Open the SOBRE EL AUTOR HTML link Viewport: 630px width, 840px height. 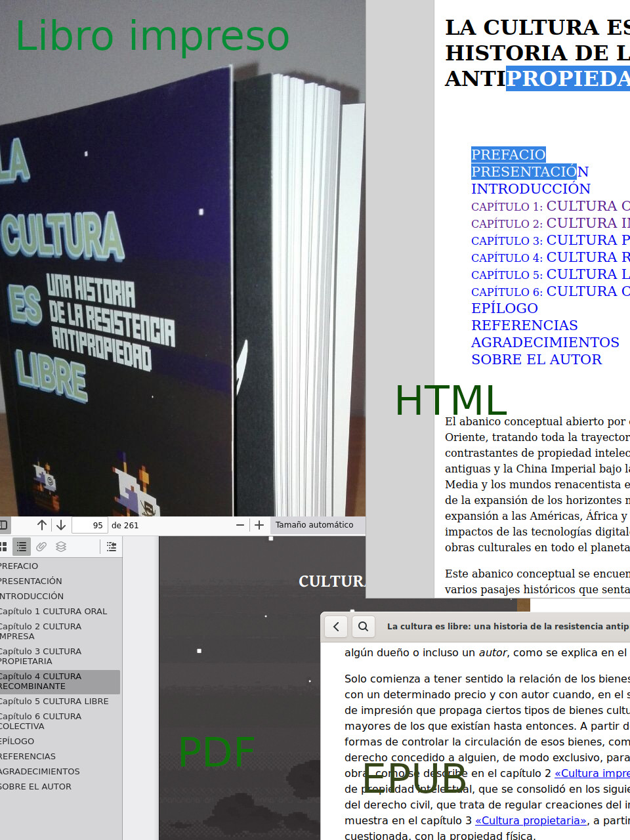pyautogui.click(x=536, y=360)
